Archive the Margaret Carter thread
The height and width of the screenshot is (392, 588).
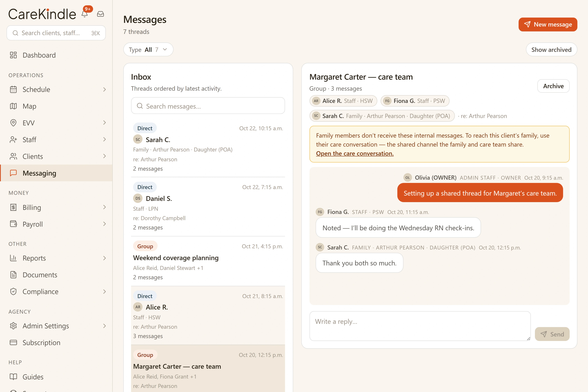tap(553, 86)
